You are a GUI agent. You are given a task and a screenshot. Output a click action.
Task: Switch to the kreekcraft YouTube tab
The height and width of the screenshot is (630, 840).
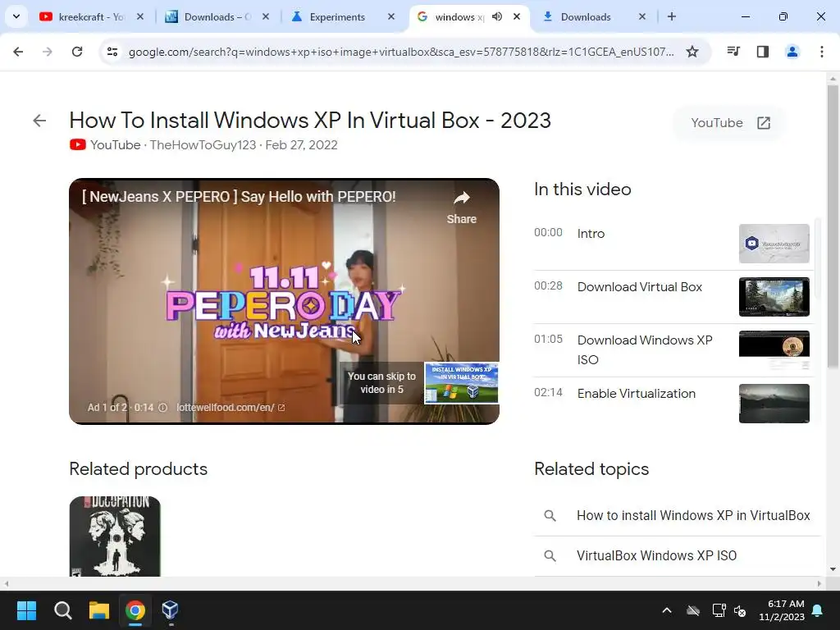(x=91, y=16)
